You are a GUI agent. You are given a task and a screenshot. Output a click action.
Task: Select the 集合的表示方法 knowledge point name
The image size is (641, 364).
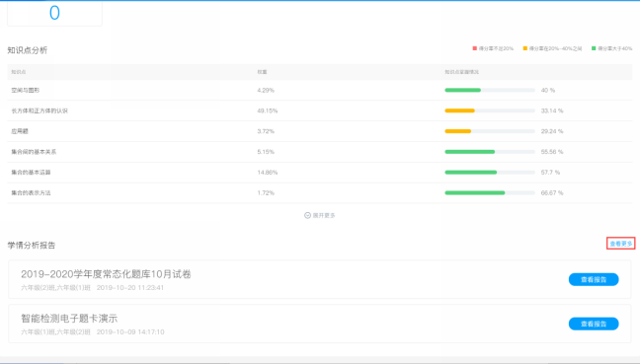pyautogui.click(x=31, y=192)
